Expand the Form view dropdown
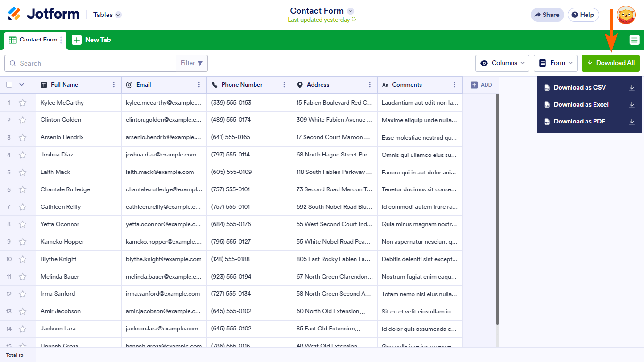The image size is (644, 362). [x=555, y=63]
